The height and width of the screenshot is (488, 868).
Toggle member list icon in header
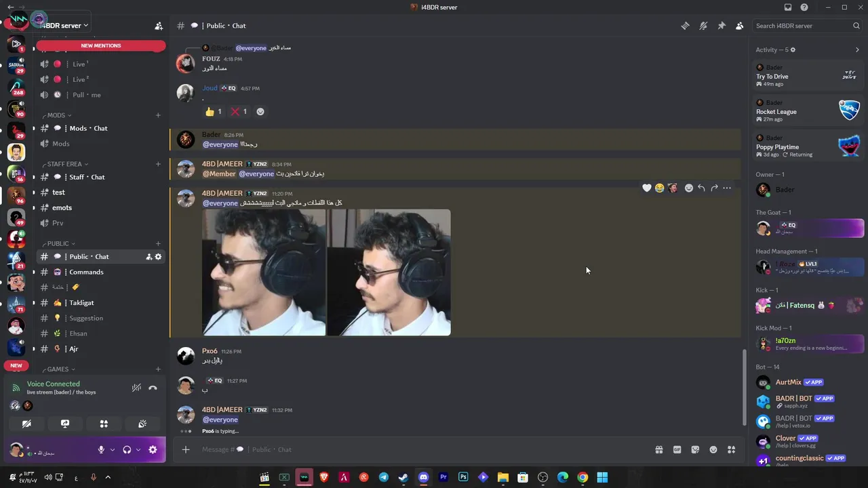[x=739, y=26]
